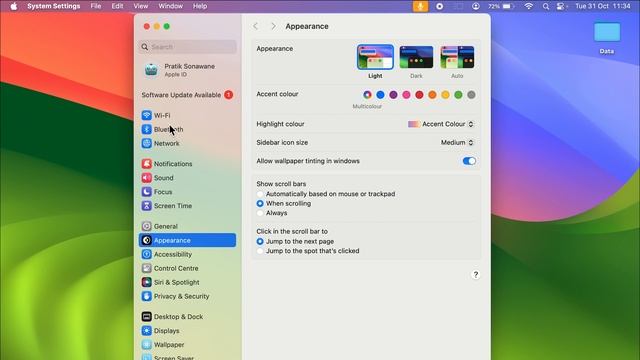This screenshot has height=360, width=640.
Task: Open Control Centre via its icon
Action: coord(147,268)
